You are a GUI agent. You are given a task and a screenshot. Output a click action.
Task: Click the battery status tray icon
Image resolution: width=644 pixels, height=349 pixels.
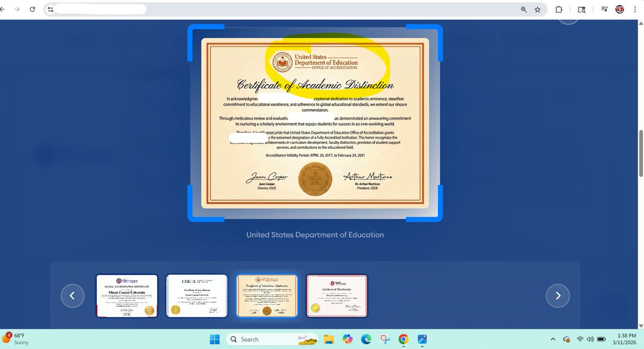602,339
